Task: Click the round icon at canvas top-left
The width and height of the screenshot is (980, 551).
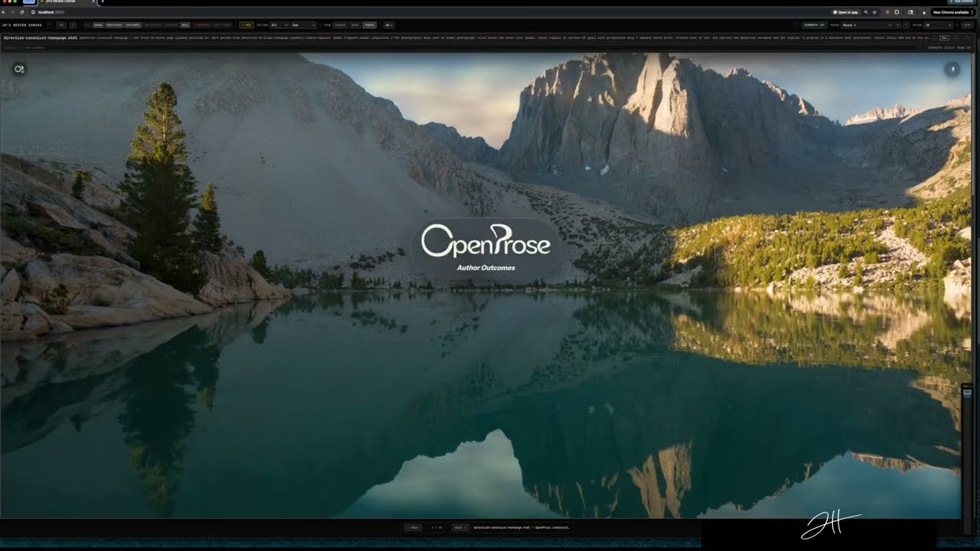Action: tap(19, 69)
